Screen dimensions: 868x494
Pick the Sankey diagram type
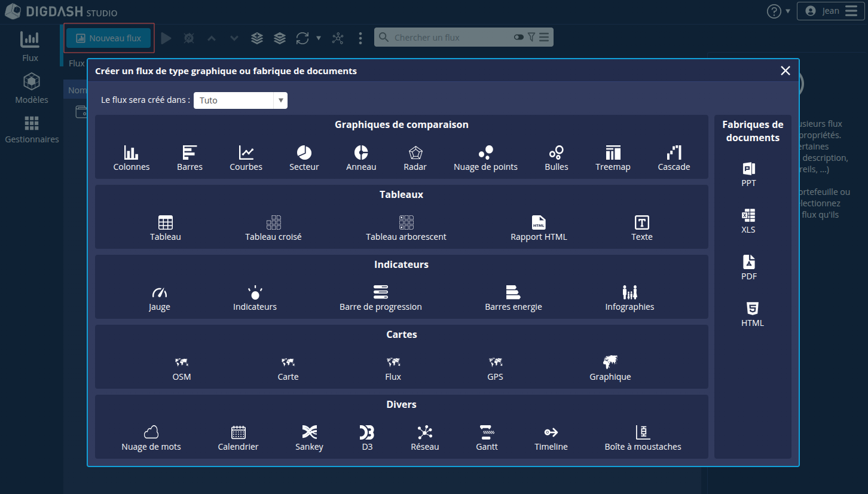pyautogui.click(x=309, y=438)
